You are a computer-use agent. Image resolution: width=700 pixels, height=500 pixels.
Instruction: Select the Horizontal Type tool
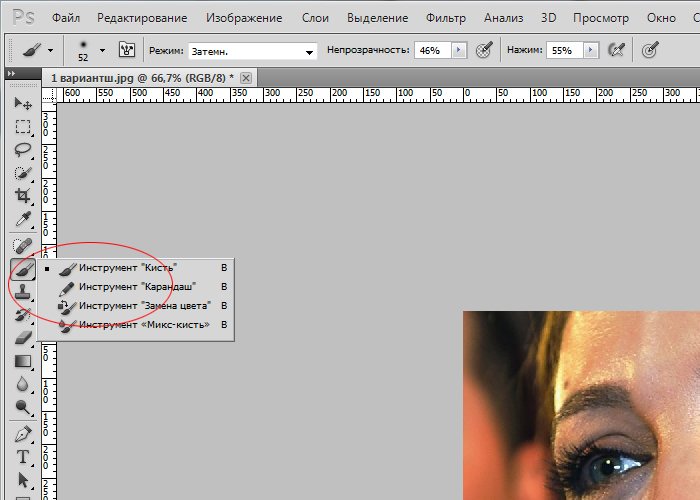coord(22,457)
